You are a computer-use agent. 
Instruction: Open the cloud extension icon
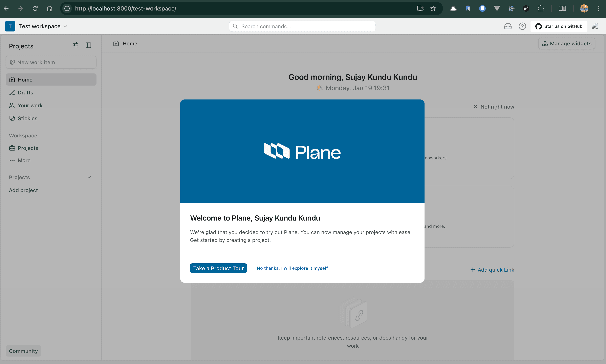pos(453,9)
